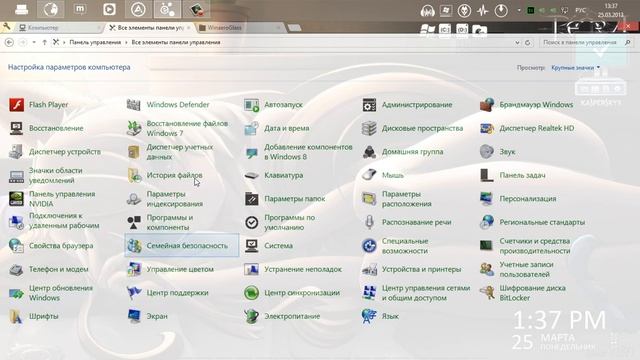Open the Брандмауэр Windows icon
This screenshot has width=640, height=360.
coord(487,105)
